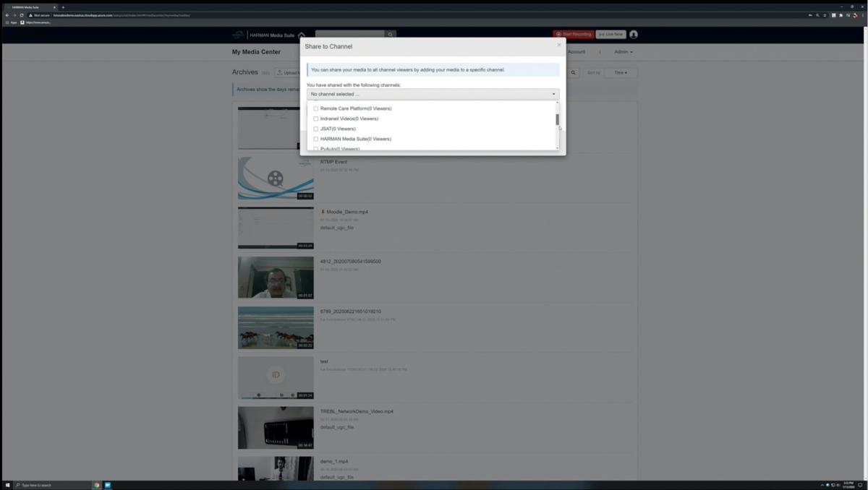
Task: Open the user profile avatar menu
Action: point(634,34)
